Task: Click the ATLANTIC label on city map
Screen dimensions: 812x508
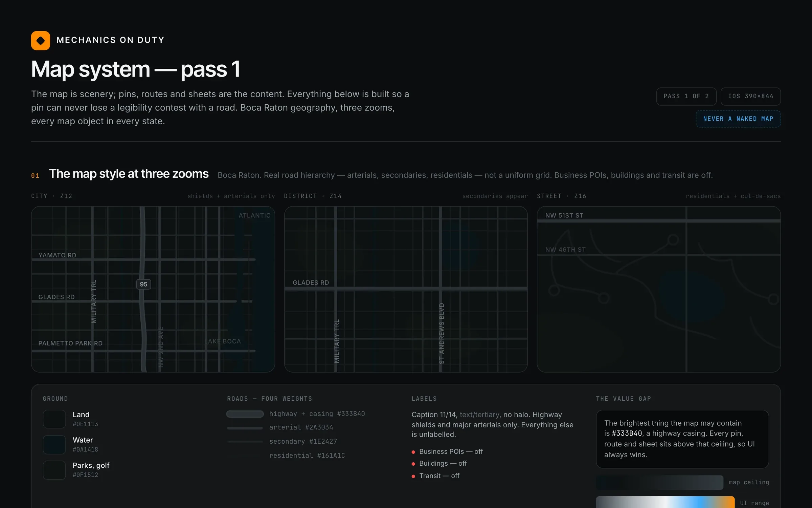Action: [254, 215]
